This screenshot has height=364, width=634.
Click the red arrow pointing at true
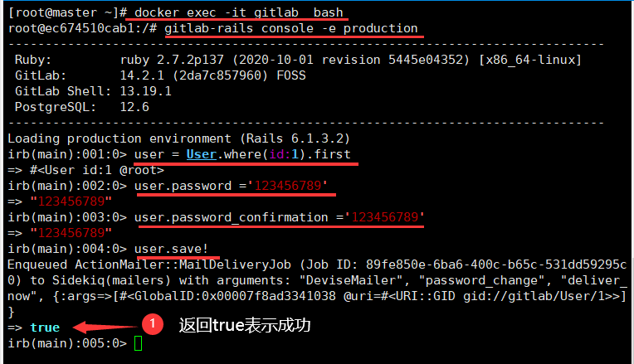pos(107,327)
